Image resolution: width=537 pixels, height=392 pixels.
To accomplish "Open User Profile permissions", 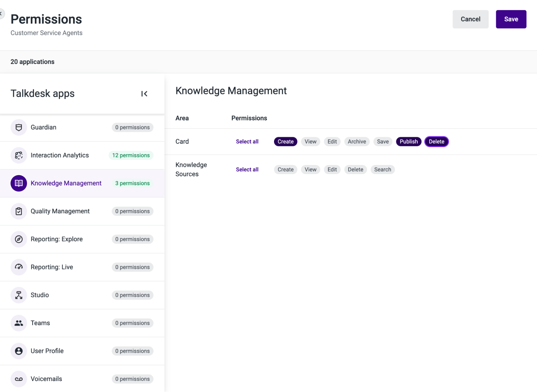I will (82, 351).
